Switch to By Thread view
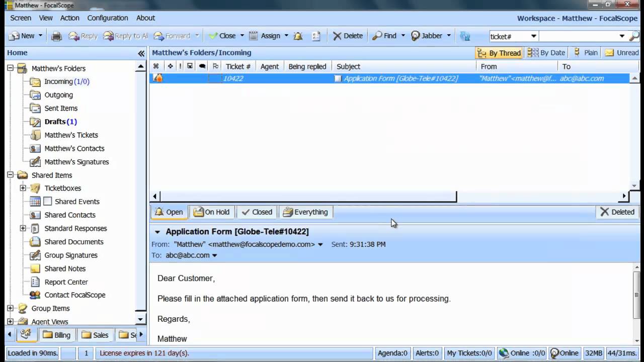 click(x=499, y=53)
